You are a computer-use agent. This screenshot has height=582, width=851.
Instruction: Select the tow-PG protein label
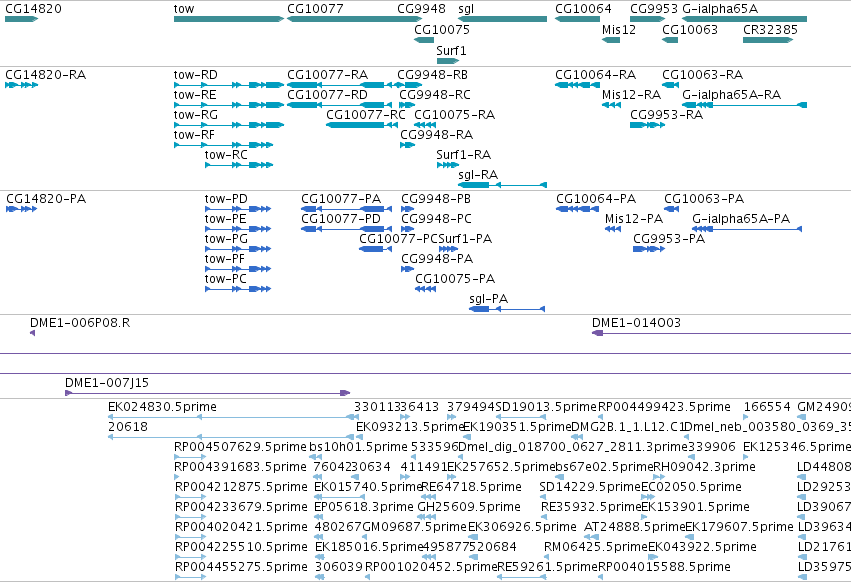226,239
